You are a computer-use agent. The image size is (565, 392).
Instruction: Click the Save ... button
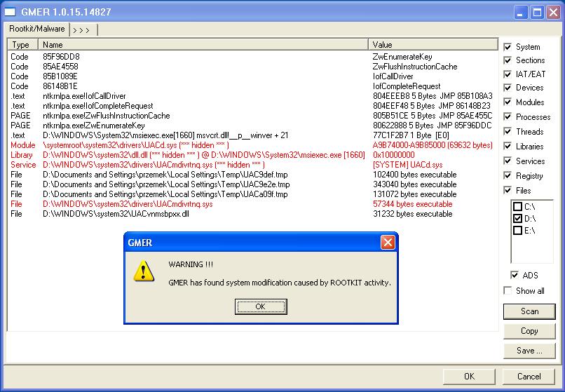tap(529, 351)
